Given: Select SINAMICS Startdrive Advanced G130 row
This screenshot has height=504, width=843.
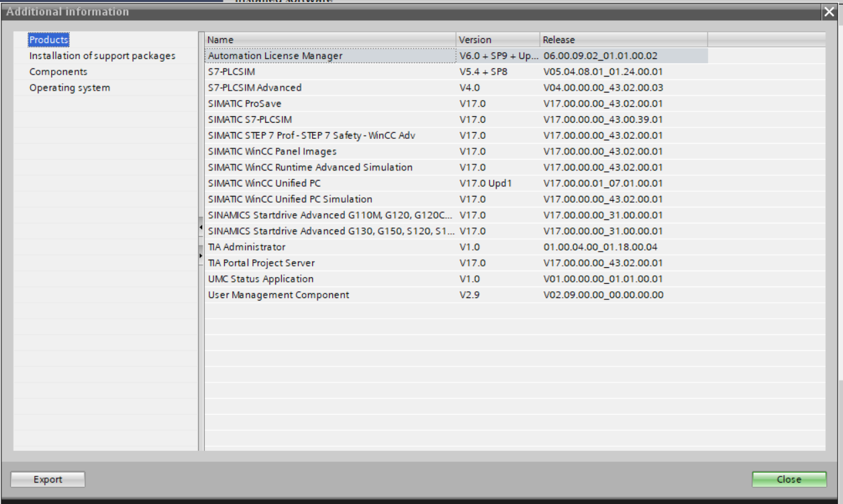Looking at the screenshot, I should click(456, 231).
